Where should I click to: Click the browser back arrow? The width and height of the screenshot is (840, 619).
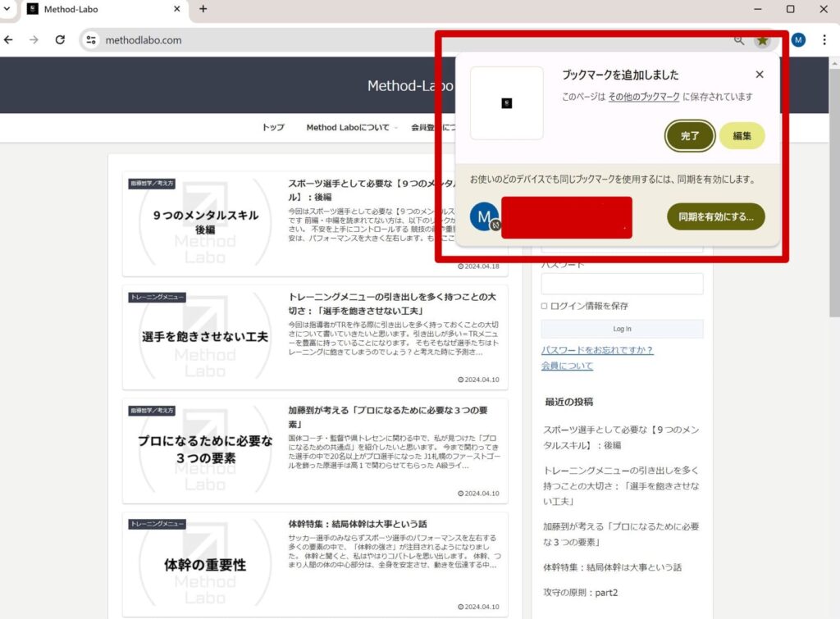click(x=8, y=39)
